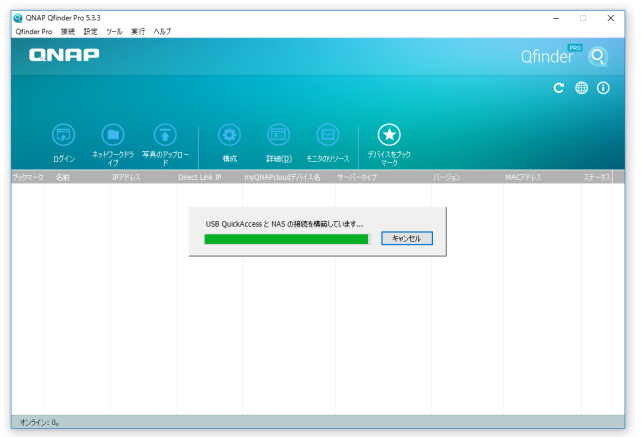
Task: Sort by バージョン column header
Action: [x=467, y=177]
